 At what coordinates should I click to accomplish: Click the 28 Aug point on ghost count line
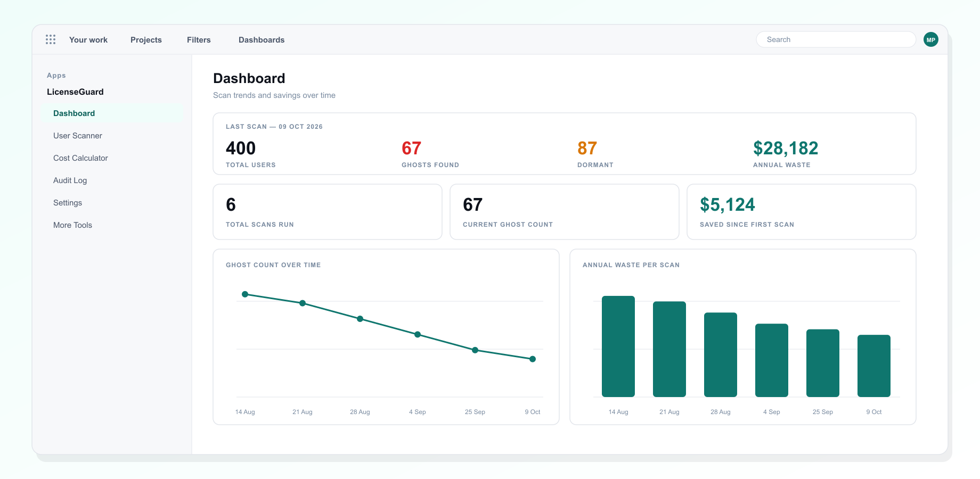point(360,319)
